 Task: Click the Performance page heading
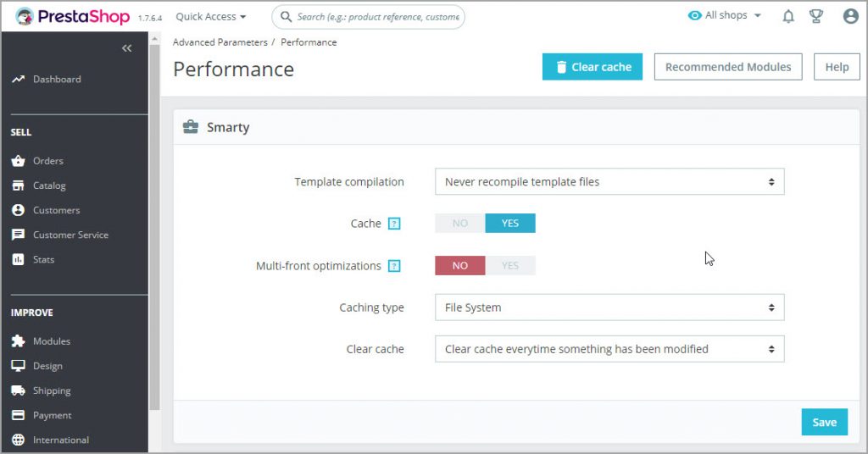234,69
